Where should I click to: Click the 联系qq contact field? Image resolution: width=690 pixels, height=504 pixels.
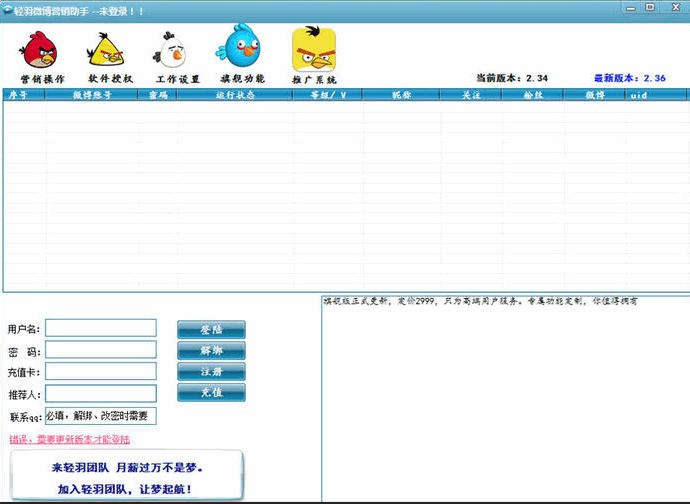101,416
